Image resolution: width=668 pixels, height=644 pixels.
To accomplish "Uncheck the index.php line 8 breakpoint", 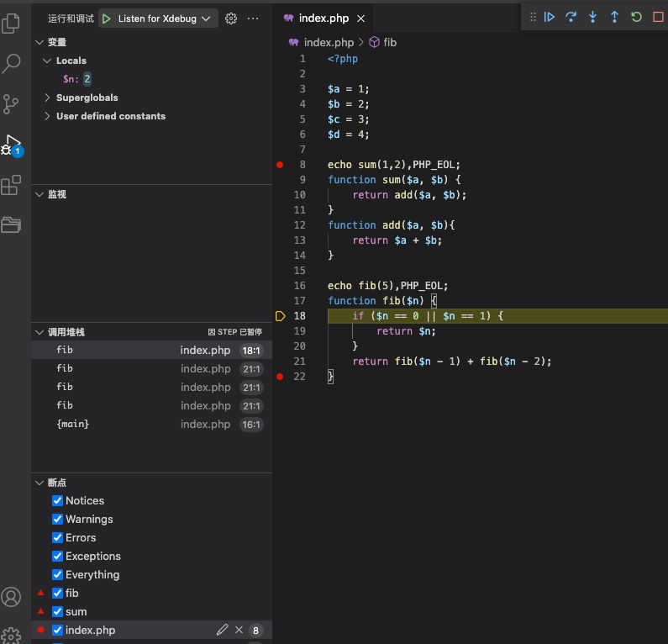I will pyautogui.click(x=57, y=630).
